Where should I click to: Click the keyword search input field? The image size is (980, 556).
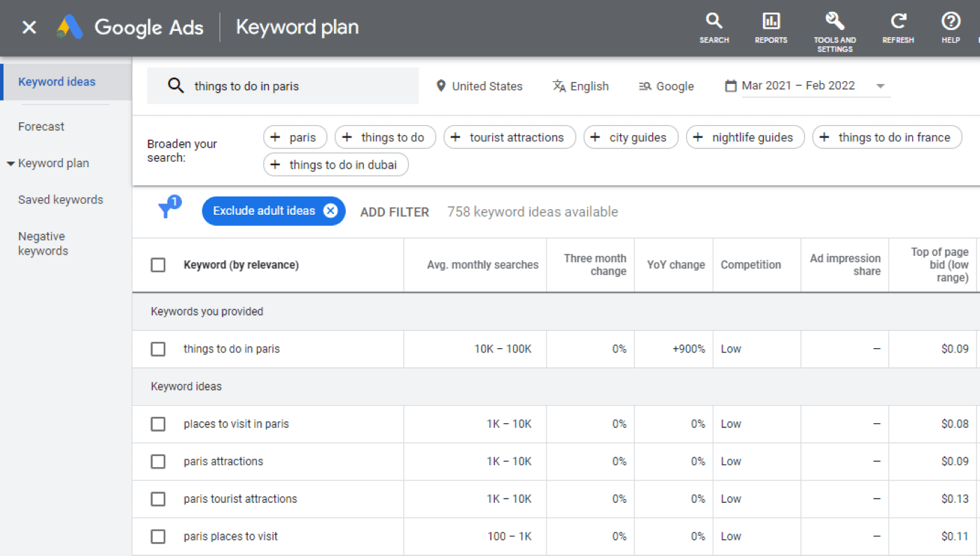(x=283, y=85)
